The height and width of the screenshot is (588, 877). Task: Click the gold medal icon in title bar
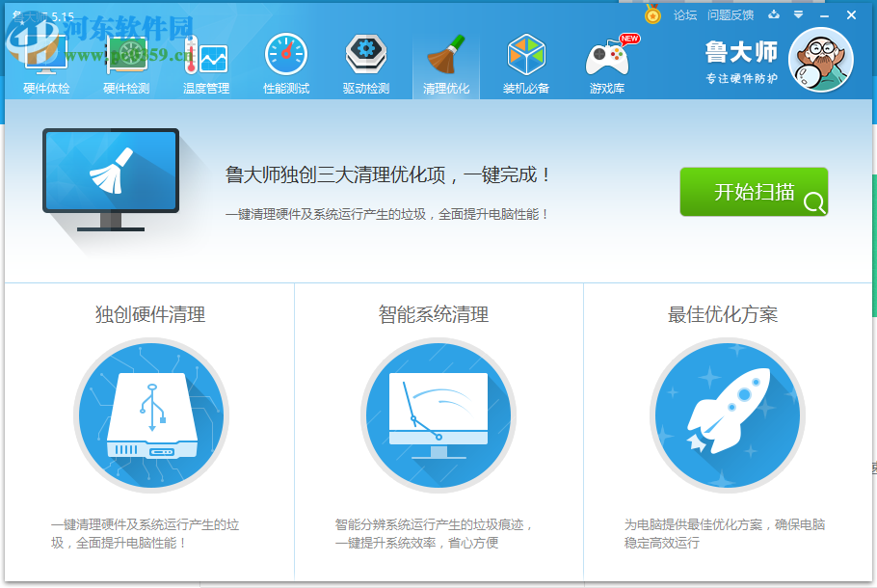(x=654, y=13)
